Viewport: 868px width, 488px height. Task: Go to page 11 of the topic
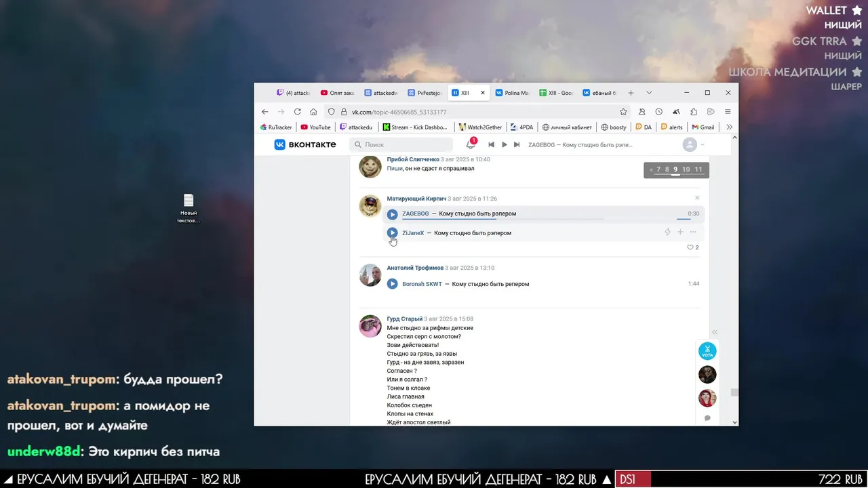[x=698, y=169]
